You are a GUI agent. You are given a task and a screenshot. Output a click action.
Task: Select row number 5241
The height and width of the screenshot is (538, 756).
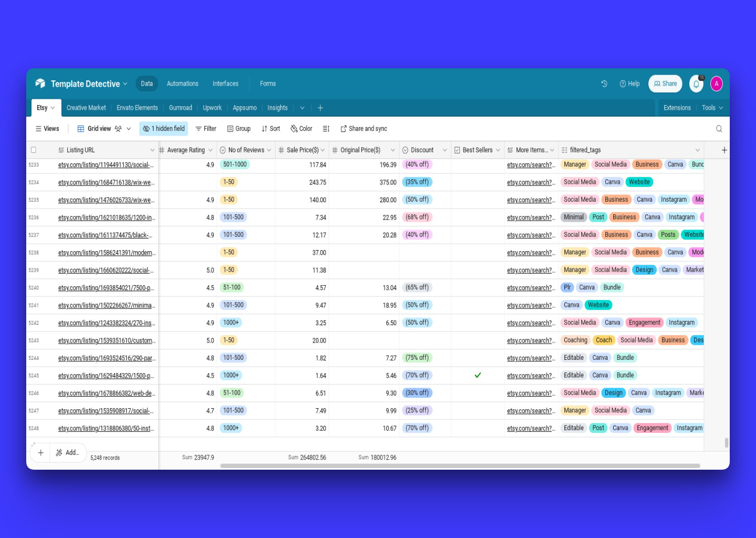click(34, 305)
